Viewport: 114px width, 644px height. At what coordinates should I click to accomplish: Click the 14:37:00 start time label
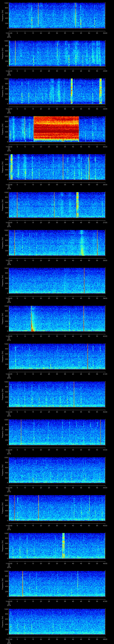(x=9, y=260)
